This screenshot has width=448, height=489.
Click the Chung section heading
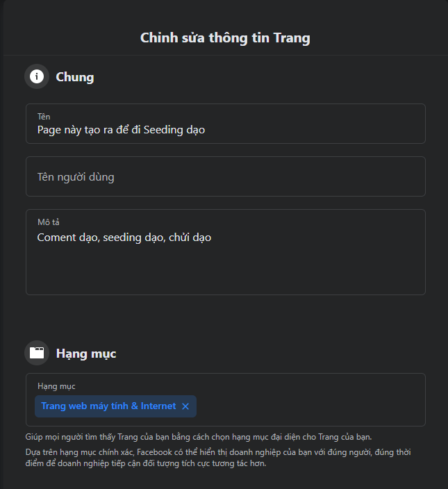(75, 77)
